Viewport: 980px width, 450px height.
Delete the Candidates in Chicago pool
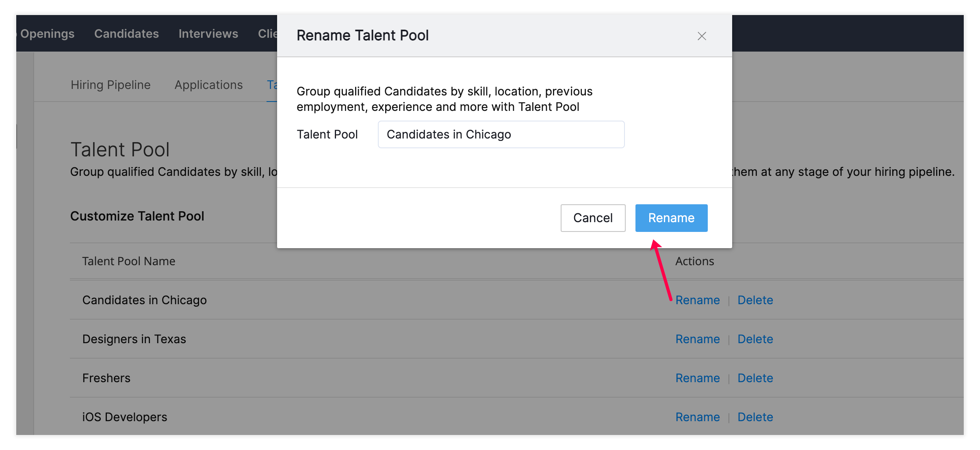pyautogui.click(x=755, y=300)
